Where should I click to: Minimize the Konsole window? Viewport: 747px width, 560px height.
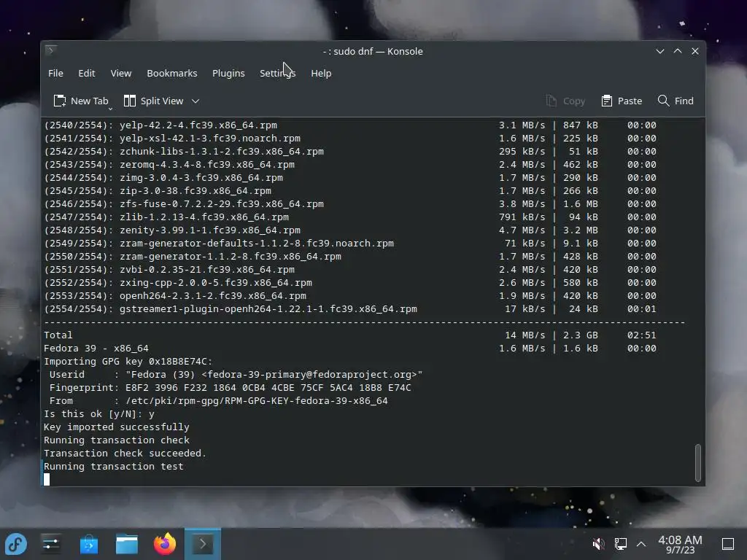[659, 51]
